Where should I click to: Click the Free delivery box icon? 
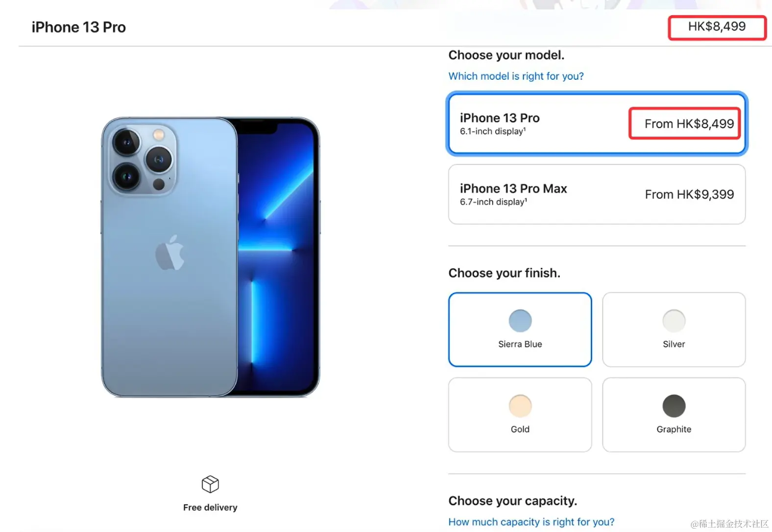(x=210, y=484)
